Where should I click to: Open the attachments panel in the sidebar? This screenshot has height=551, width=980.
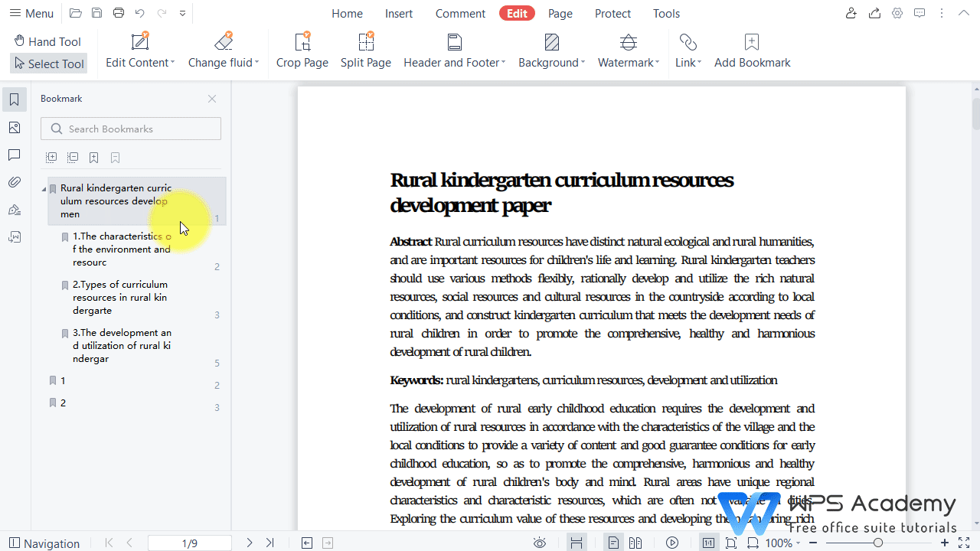(x=14, y=182)
